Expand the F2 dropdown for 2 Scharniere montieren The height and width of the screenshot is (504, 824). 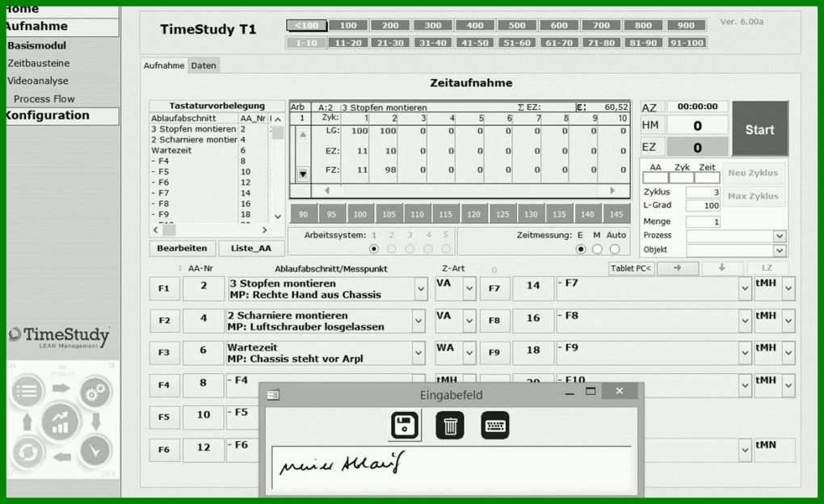click(x=418, y=321)
